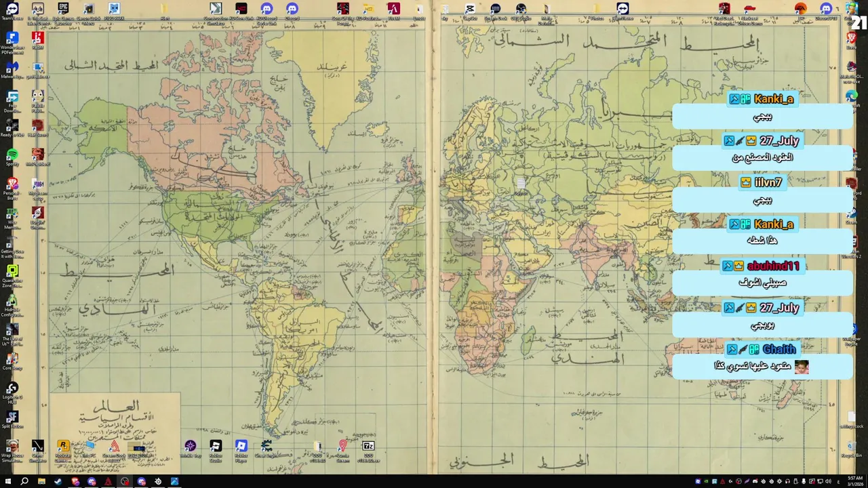Click chat message 'صبيلي اشوف'
Image resolution: width=868 pixels, height=488 pixels.
762,283
